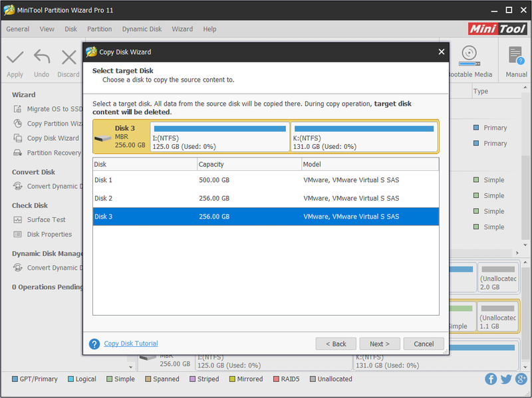
Task: Click the Undo arrow icon
Action: point(42,56)
